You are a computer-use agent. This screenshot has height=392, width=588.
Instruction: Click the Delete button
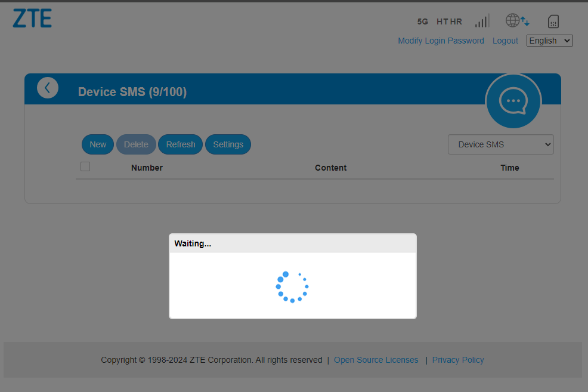[x=136, y=144]
